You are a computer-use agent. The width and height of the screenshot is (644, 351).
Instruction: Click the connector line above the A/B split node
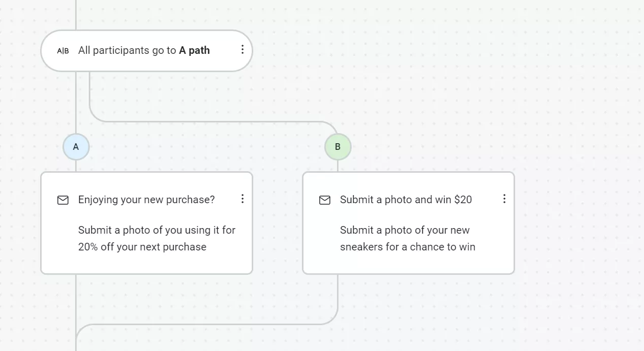tap(76, 14)
